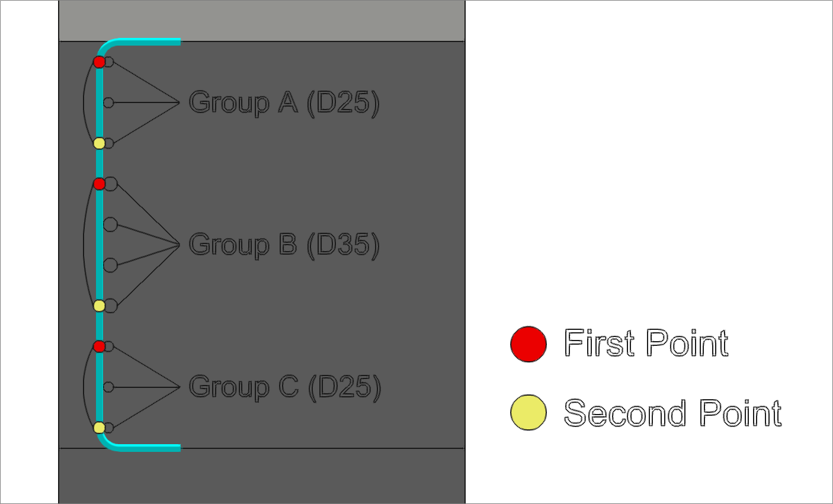Select the upper-middle rebar circle in Group B

[110, 224]
